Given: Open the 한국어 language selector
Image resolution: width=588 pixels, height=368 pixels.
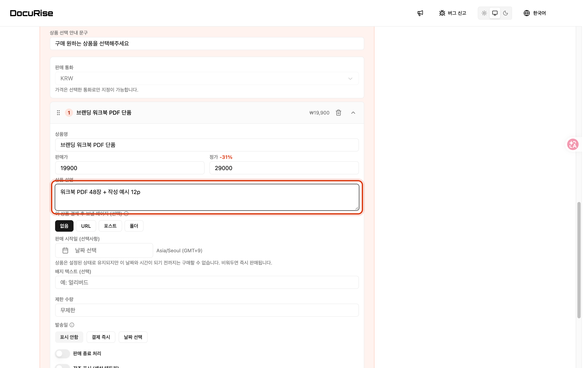Looking at the screenshot, I should 535,13.
